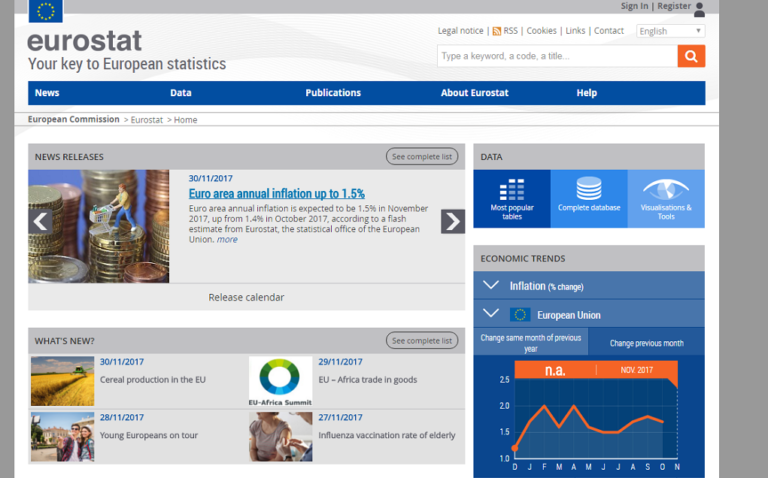Click the EU flag logo at top

[x=46, y=11]
